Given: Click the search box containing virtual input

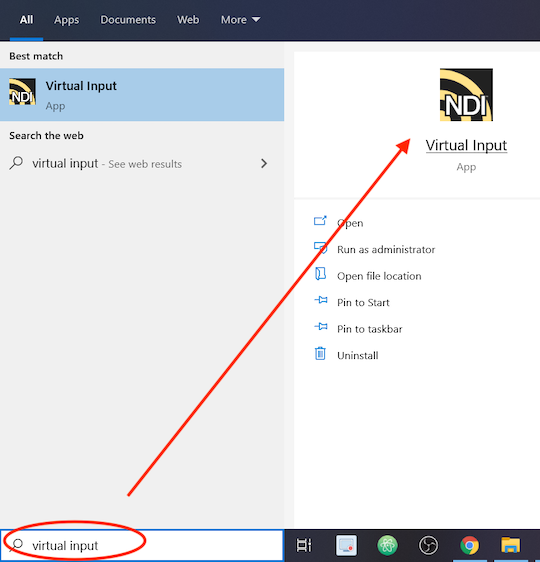Looking at the screenshot, I should pyautogui.click(x=142, y=545).
